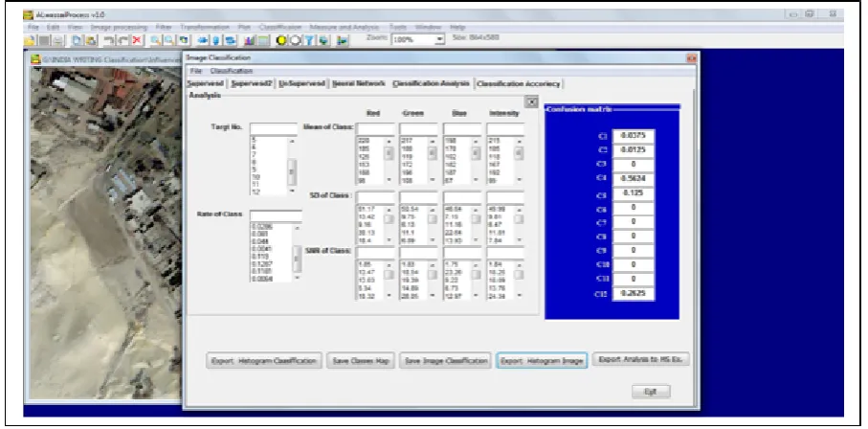Click the C4 confusion matrix value 0.5624
The width and height of the screenshot is (868, 429).
pos(634,178)
